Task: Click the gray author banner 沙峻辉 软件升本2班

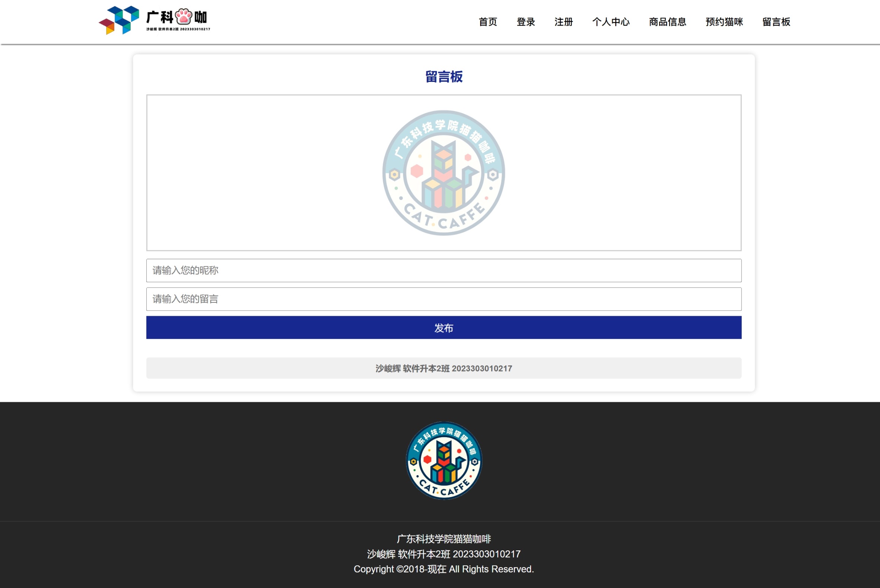Action: tap(444, 368)
